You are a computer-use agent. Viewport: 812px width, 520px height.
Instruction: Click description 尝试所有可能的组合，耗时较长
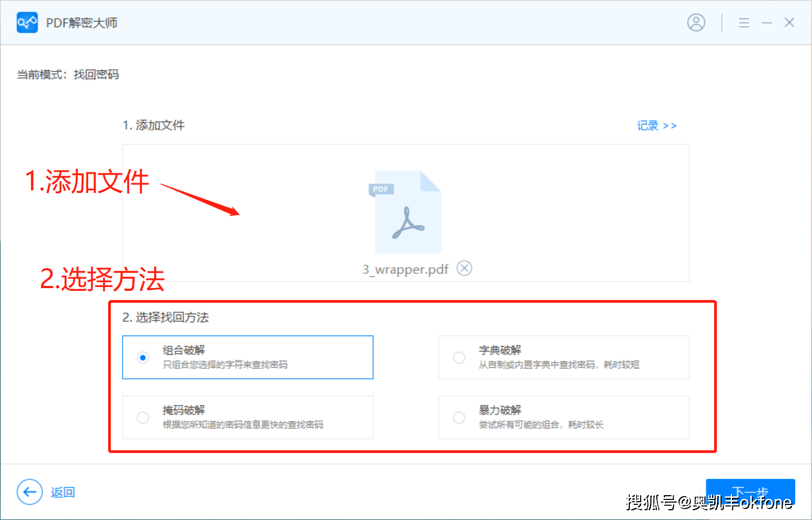pos(541,425)
